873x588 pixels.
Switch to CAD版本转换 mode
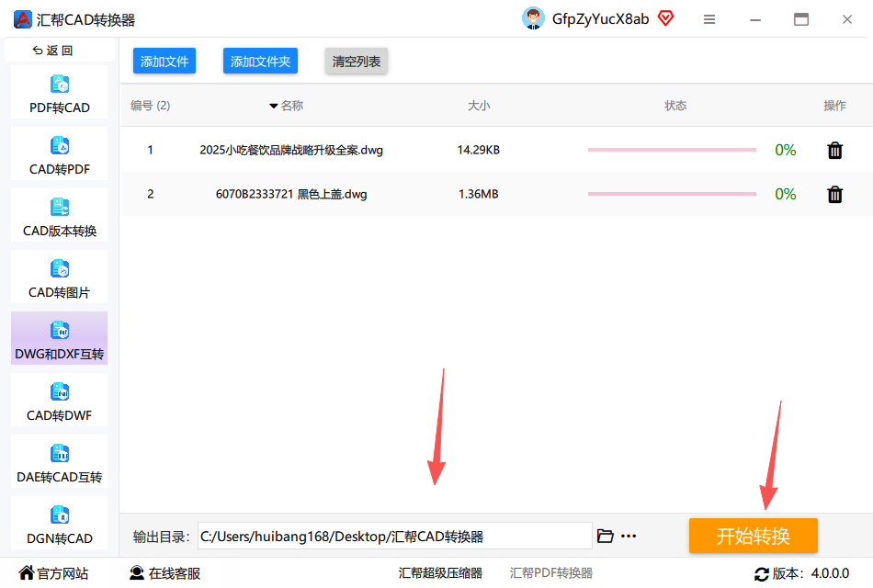tap(59, 215)
